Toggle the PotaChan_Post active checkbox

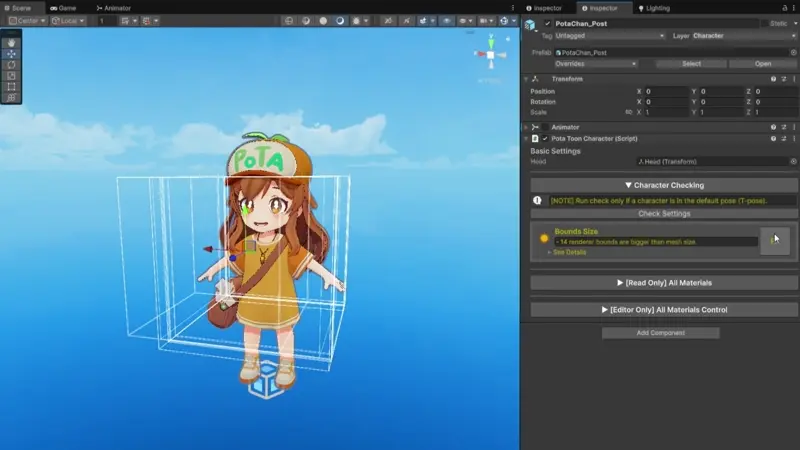tap(548, 23)
